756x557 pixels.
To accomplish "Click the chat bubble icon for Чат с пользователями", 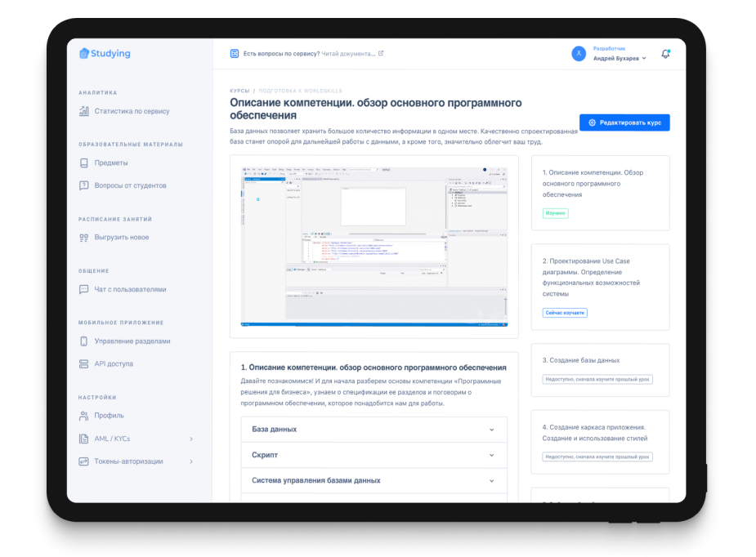I will click(84, 289).
